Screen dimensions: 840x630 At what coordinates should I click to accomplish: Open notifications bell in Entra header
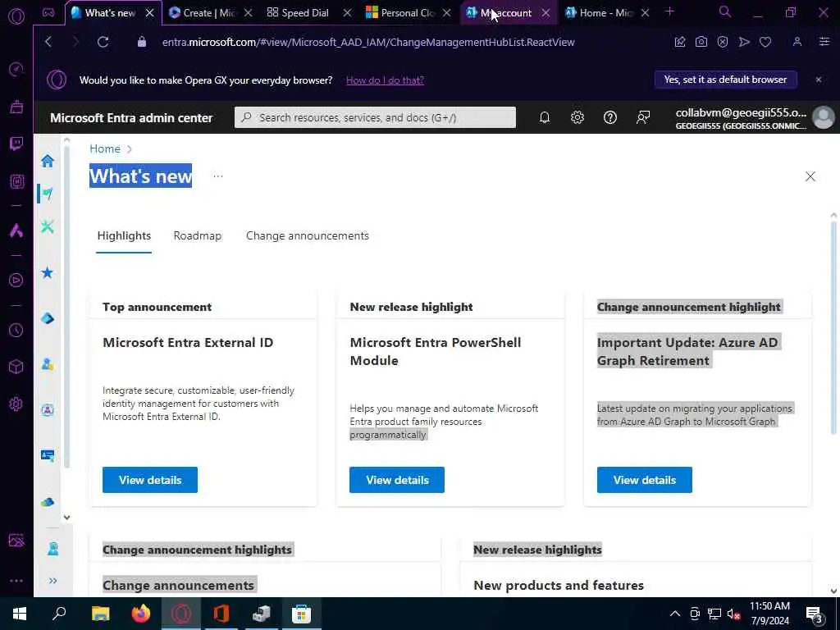(x=545, y=117)
